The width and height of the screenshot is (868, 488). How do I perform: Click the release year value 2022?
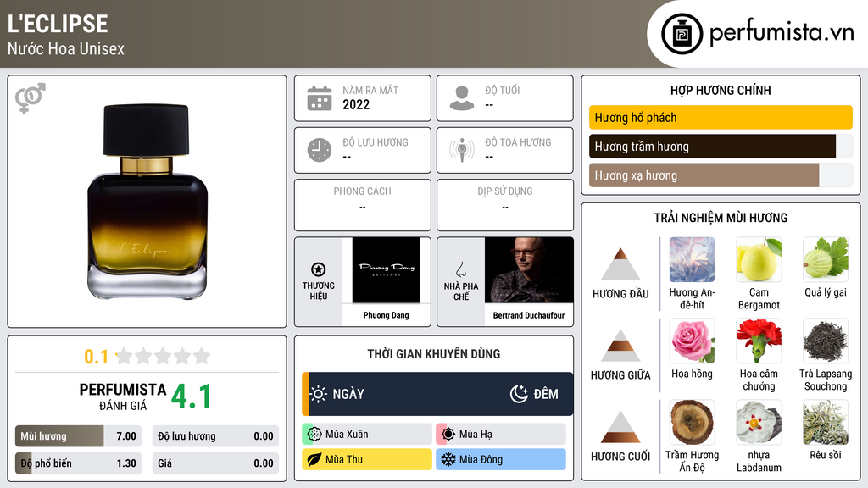[x=356, y=104]
